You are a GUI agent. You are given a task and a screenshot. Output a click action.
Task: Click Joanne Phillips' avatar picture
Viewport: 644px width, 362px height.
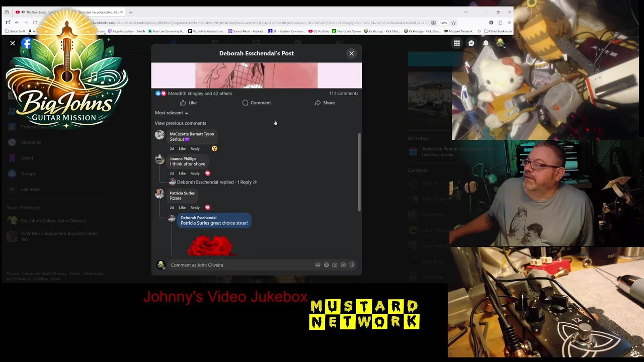pyautogui.click(x=159, y=159)
